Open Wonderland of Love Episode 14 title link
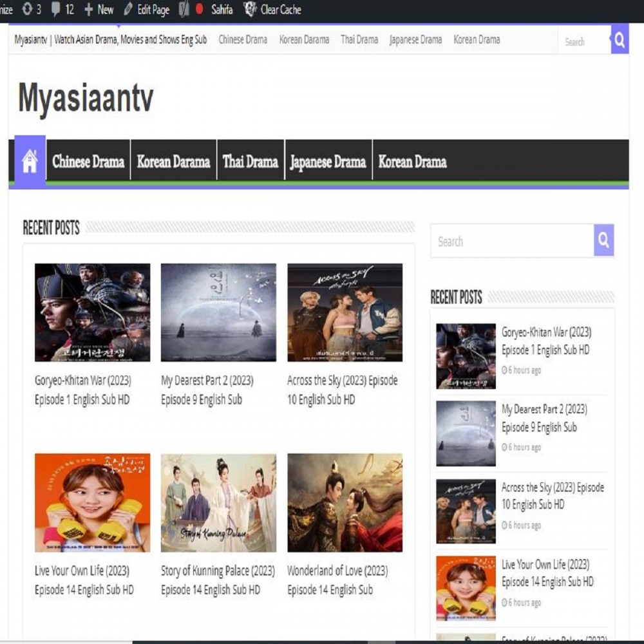This screenshot has height=644, width=644. [x=337, y=580]
